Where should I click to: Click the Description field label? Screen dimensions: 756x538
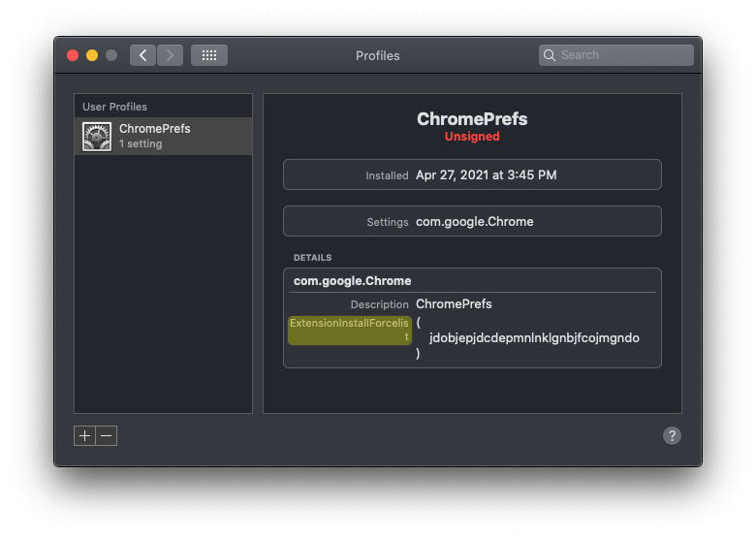pos(379,304)
